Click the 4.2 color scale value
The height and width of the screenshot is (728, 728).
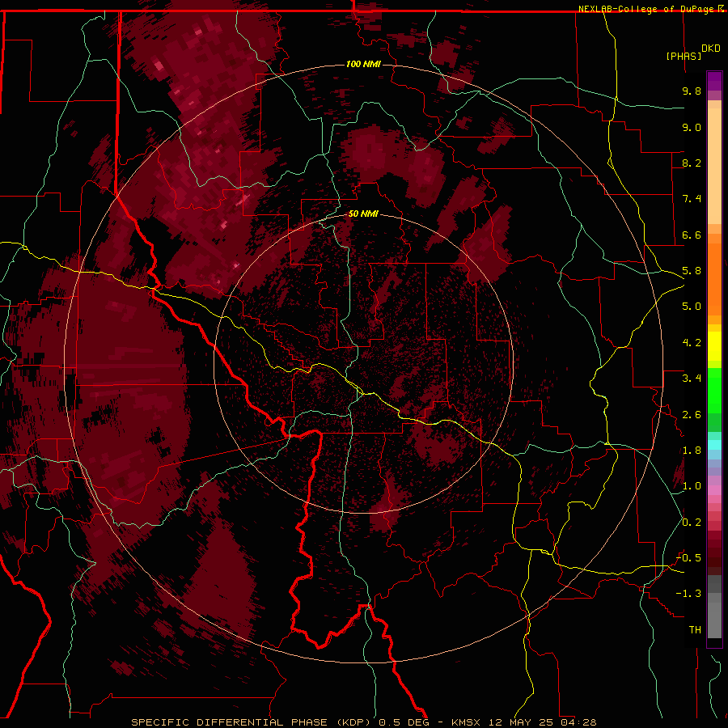pos(692,343)
